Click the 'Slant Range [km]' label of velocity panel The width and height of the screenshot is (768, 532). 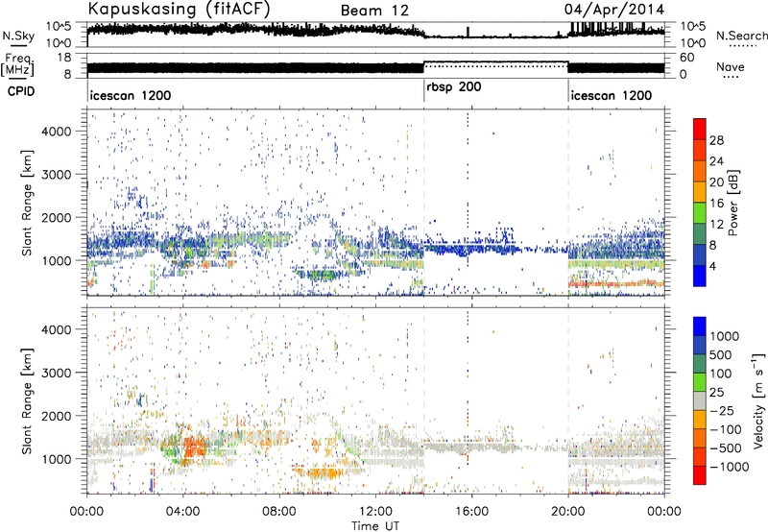coord(27,400)
